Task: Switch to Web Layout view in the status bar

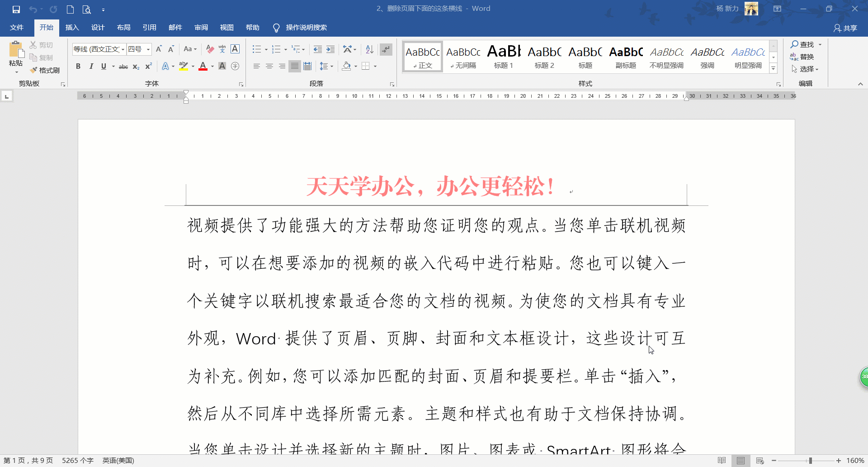Action: pos(760,461)
